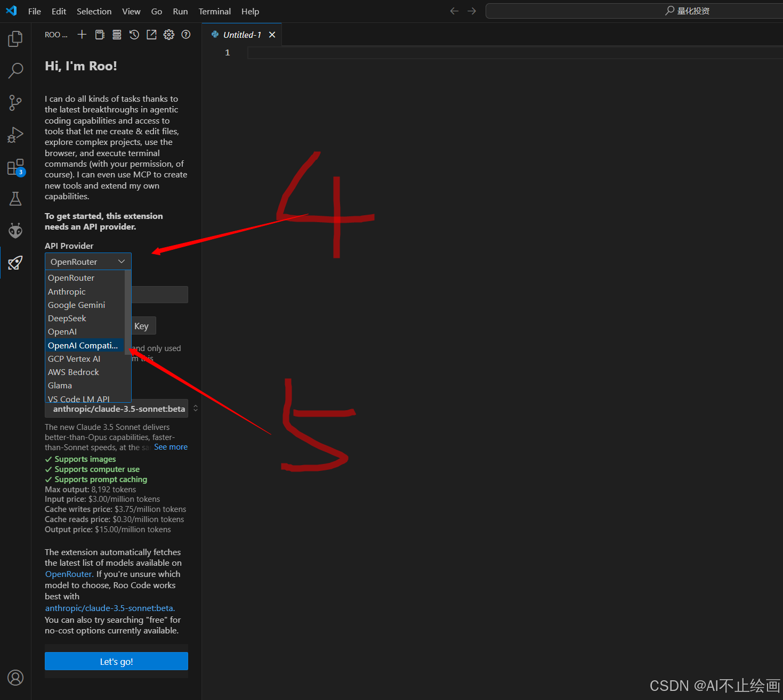Switch to the Untitled-1 tab
Image resolution: width=783 pixels, height=700 pixels.
point(242,35)
